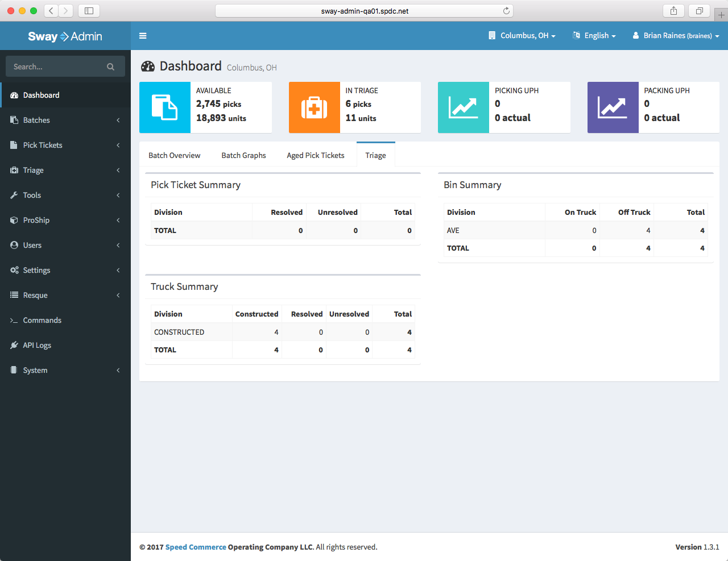
Task: Expand the Users submenu chevron
Action: pos(118,245)
